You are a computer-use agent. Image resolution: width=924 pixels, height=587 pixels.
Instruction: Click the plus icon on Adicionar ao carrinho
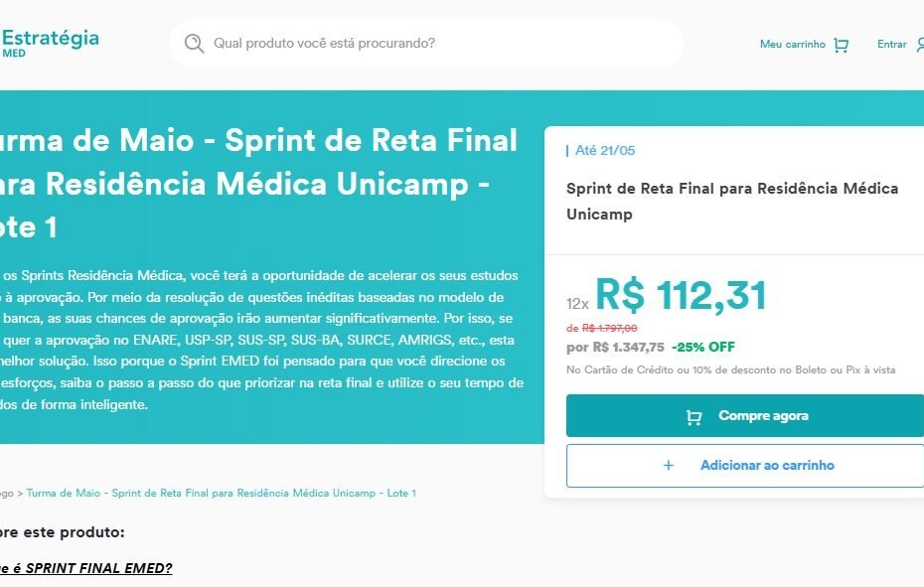pos(669,466)
